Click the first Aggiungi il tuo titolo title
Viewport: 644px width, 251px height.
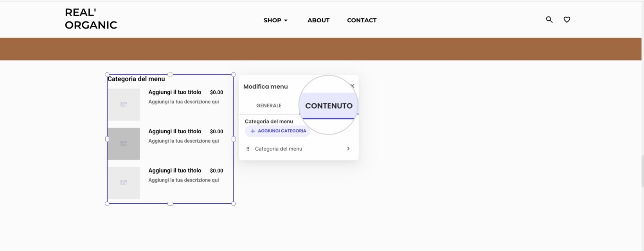click(174, 92)
